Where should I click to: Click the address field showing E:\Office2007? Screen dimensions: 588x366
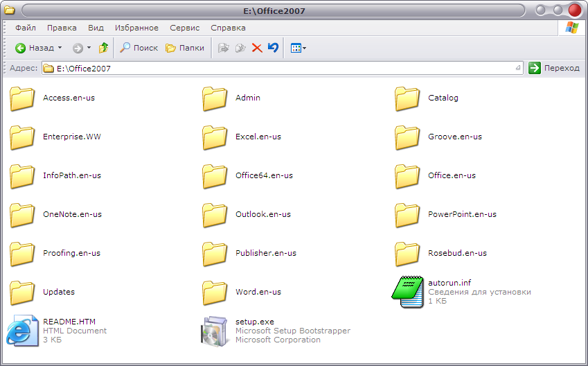click(x=277, y=68)
